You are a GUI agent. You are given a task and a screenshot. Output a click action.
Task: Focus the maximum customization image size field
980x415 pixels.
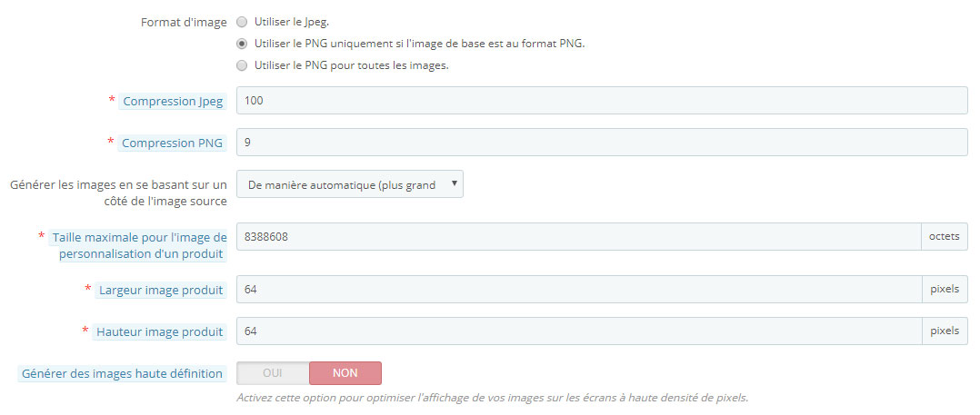579,236
